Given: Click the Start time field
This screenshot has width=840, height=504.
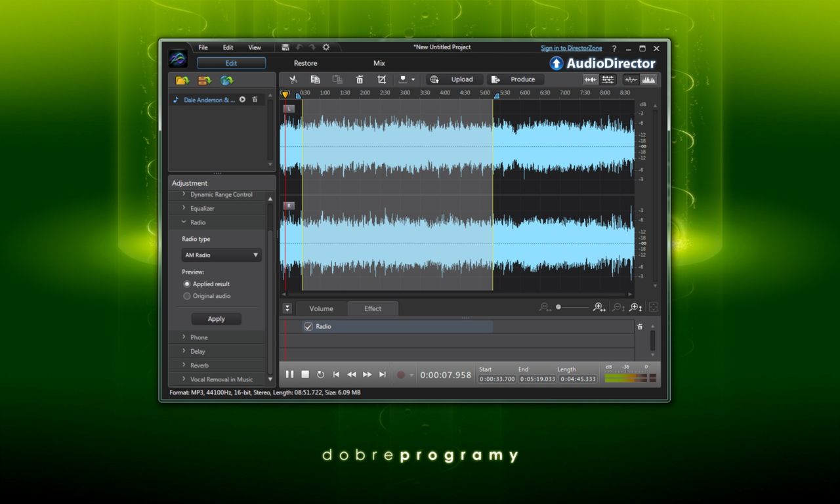Looking at the screenshot, I should click(x=497, y=379).
